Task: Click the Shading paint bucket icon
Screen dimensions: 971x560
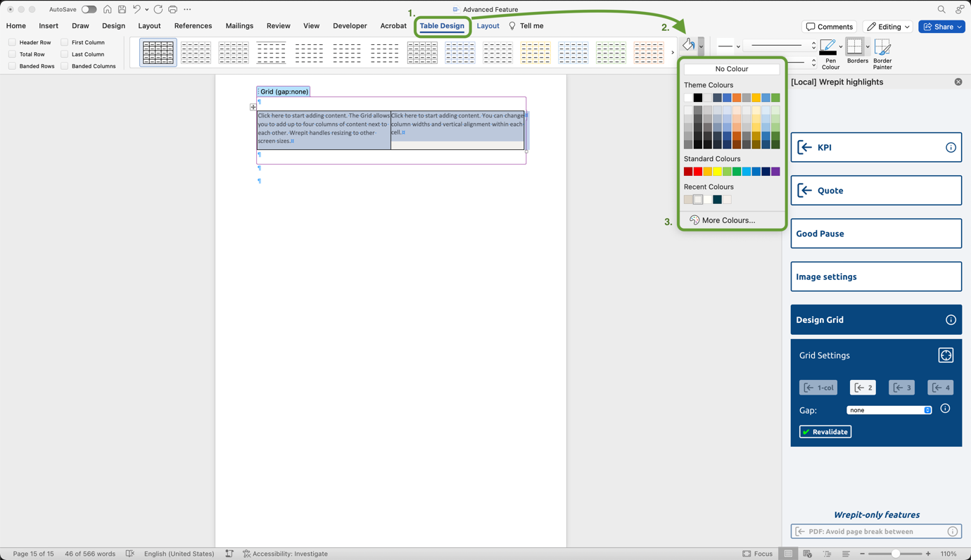Action: click(689, 46)
